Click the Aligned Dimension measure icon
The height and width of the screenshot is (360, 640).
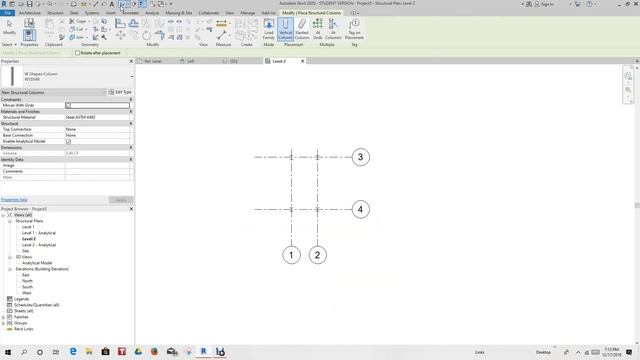click(221, 24)
